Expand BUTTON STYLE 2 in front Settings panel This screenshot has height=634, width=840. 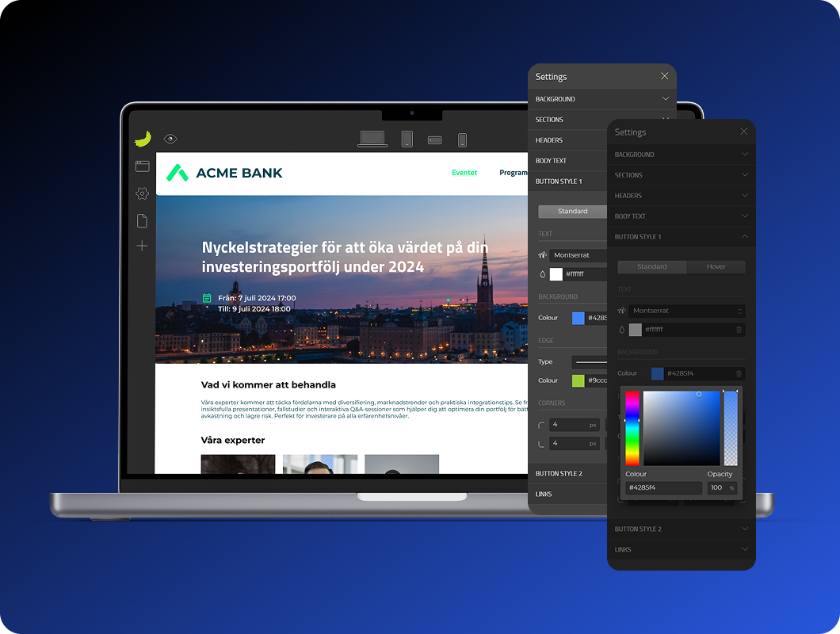coord(745,529)
